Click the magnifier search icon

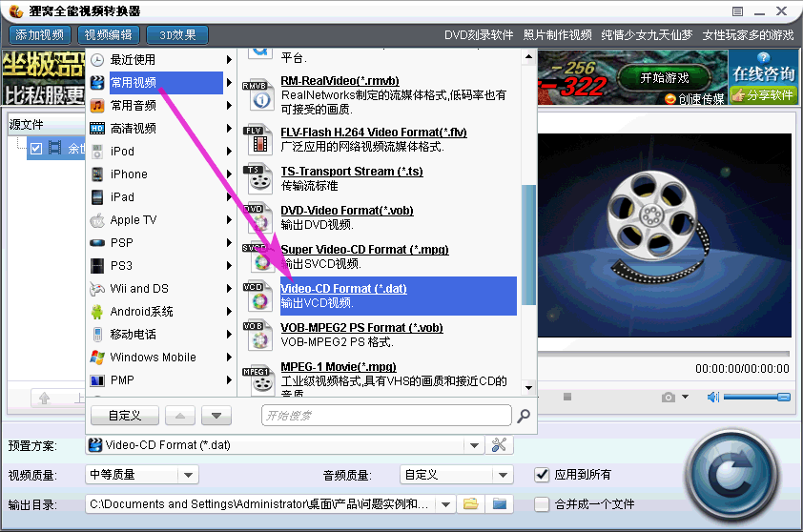[x=524, y=416]
